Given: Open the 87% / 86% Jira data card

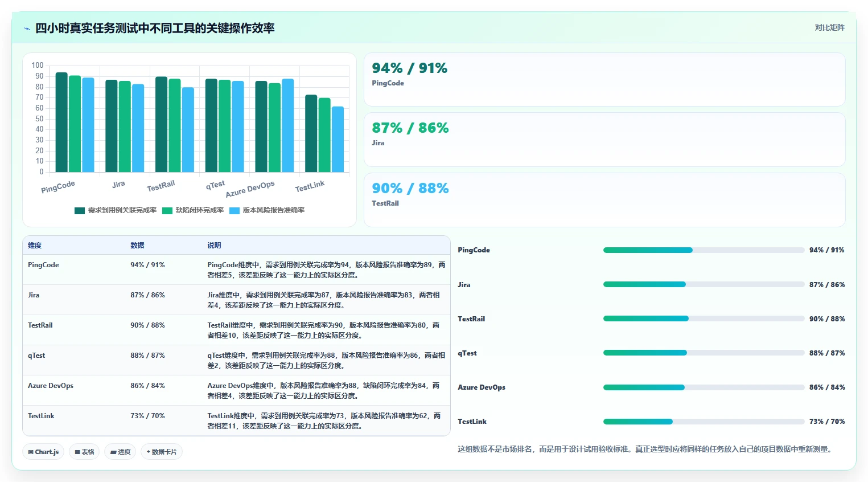Looking at the screenshot, I should (x=604, y=140).
